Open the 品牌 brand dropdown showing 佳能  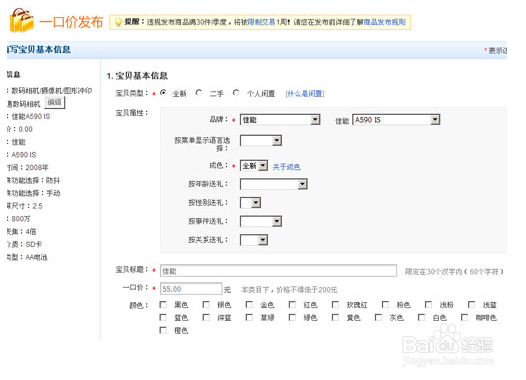pos(280,120)
